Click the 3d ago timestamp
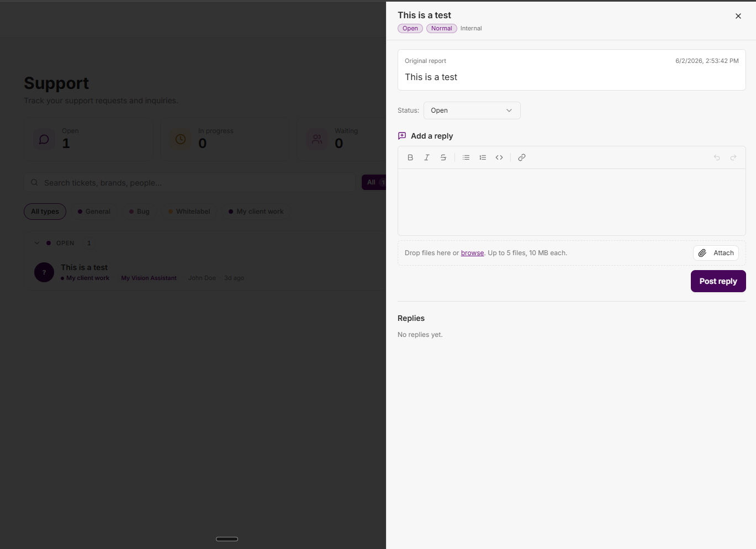 [234, 278]
